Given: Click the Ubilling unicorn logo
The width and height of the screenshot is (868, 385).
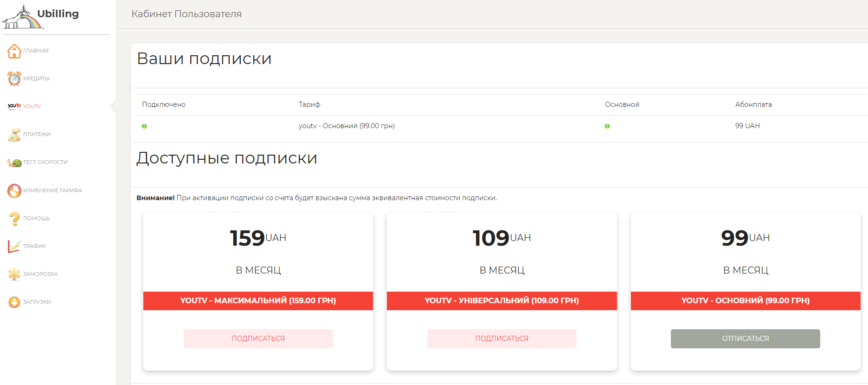Looking at the screenshot, I should pyautogui.click(x=23, y=18).
